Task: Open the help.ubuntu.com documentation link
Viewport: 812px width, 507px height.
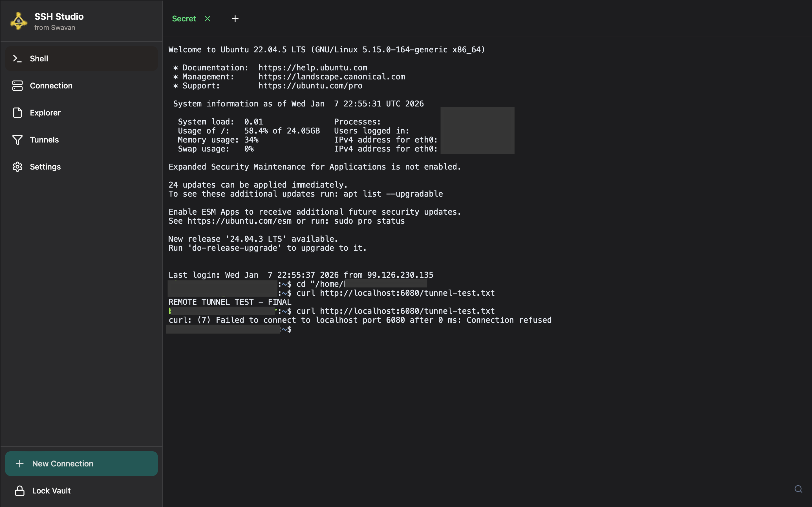Action: click(312, 68)
